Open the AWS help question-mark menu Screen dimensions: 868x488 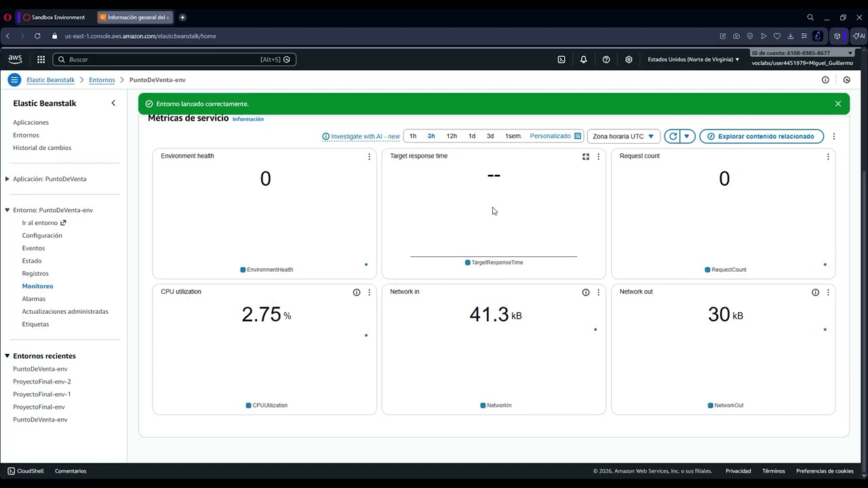pos(606,60)
